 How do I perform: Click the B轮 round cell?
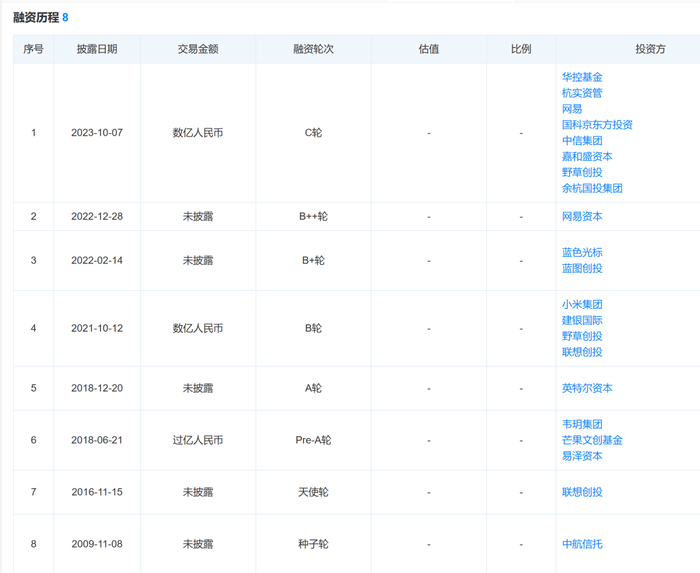tap(313, 328)
